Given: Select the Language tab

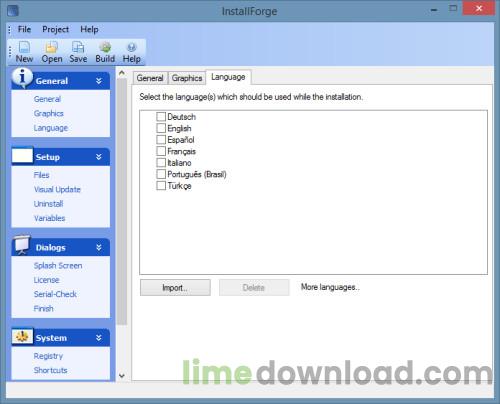Looking at the screenshot, I should coord(228,77).
